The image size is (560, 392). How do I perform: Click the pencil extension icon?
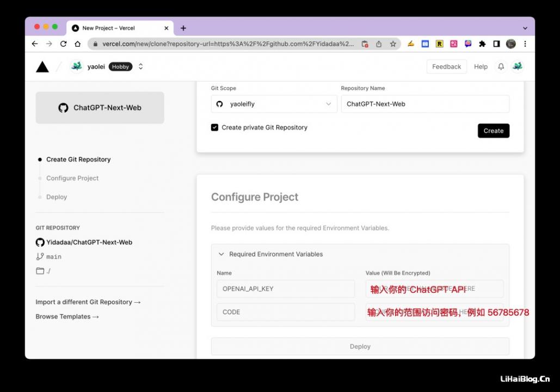(411, 44)
